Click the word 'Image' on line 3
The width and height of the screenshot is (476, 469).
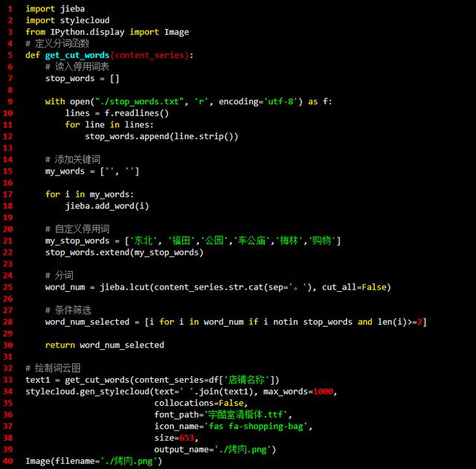click(x=176, y=32)
